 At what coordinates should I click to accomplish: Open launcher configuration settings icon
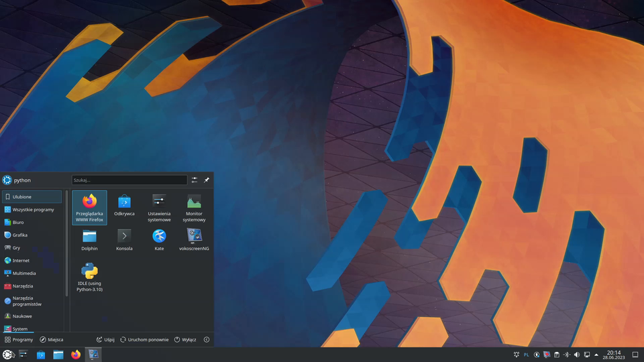(195, 180)
